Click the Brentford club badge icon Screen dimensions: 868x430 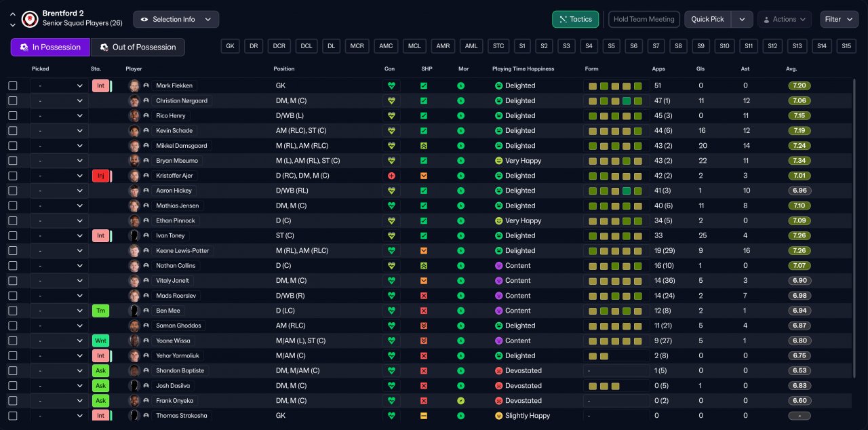click(30, 19)
